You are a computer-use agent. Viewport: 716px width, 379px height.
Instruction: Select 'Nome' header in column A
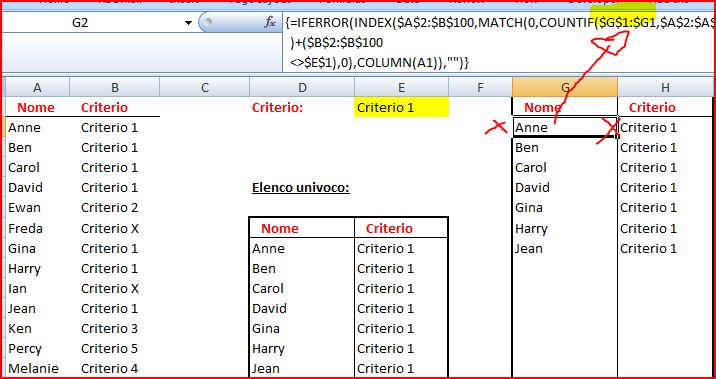coord(36,108)
